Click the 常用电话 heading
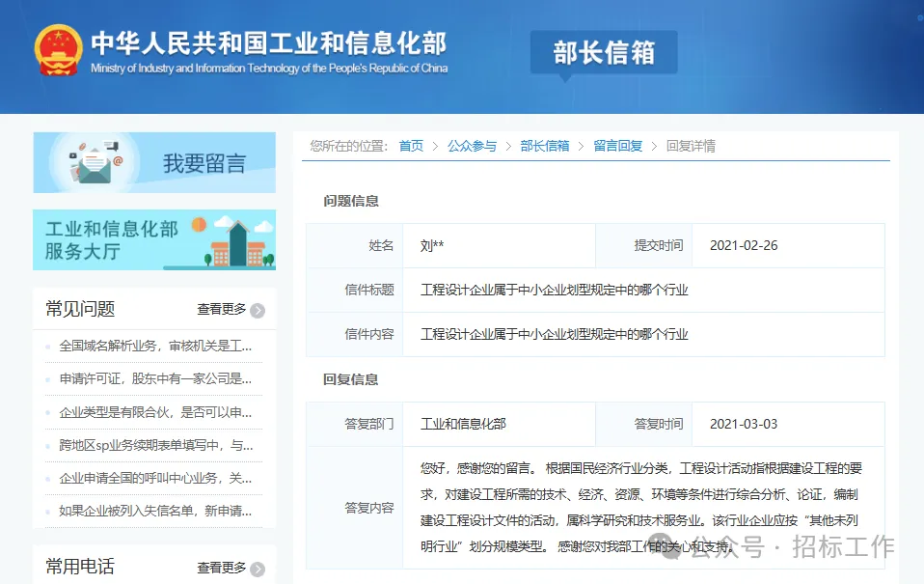924x584 pixels. (80, 567)
